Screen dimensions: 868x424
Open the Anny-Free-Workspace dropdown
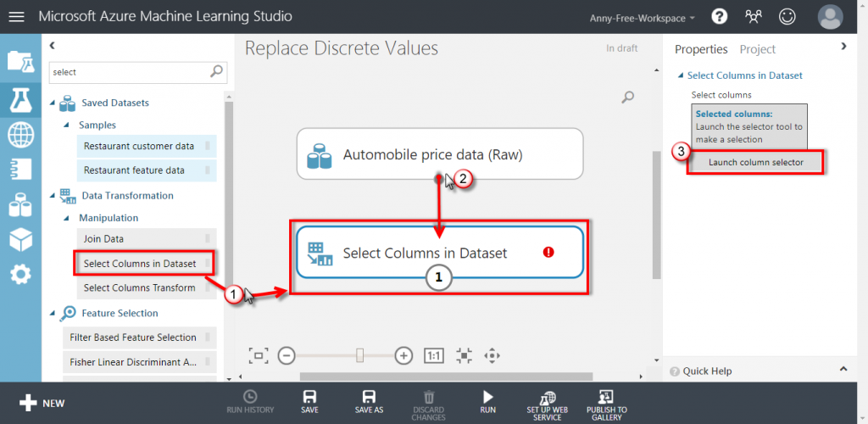coord(643,17)
